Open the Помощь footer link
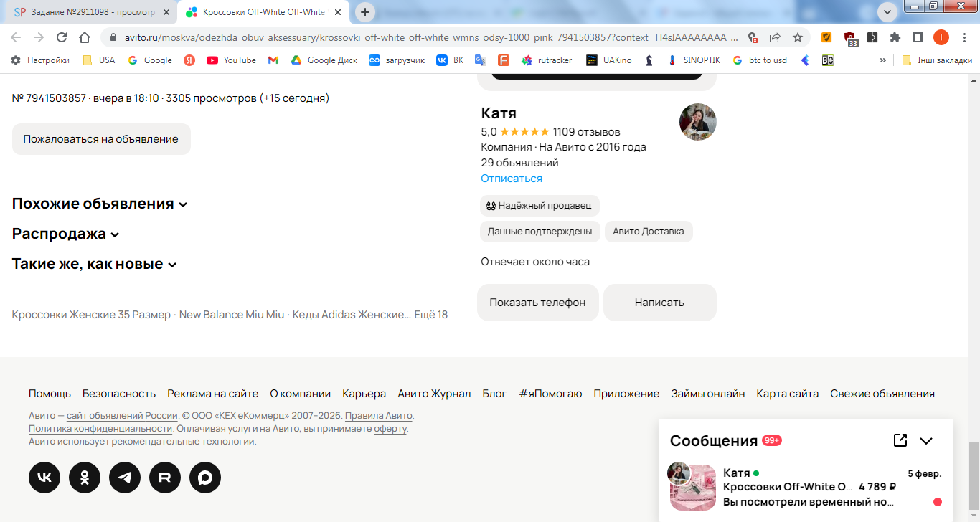 coord(50,394)
